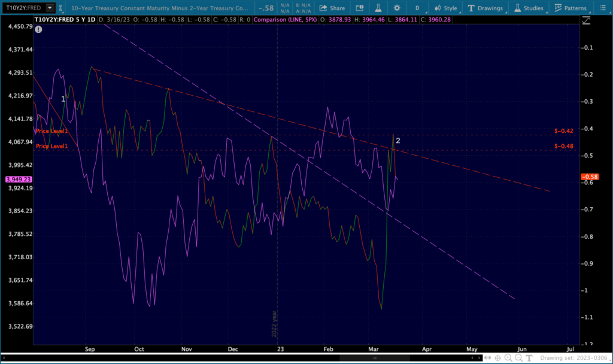Image resolution: width=613 pixels, height=364 pixels.
Task: Click scroll-left arrow near the zoom icons
Action: tap(472, 358)
